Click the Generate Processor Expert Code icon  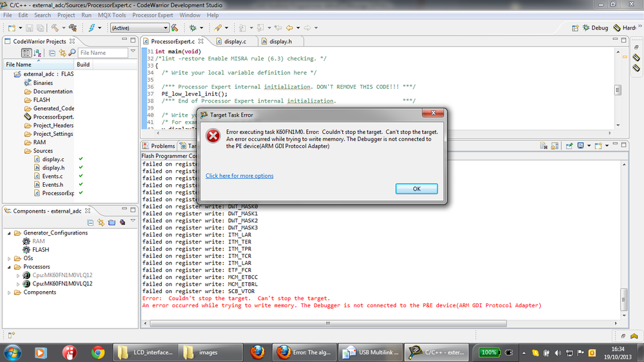(x=122, y=222)
